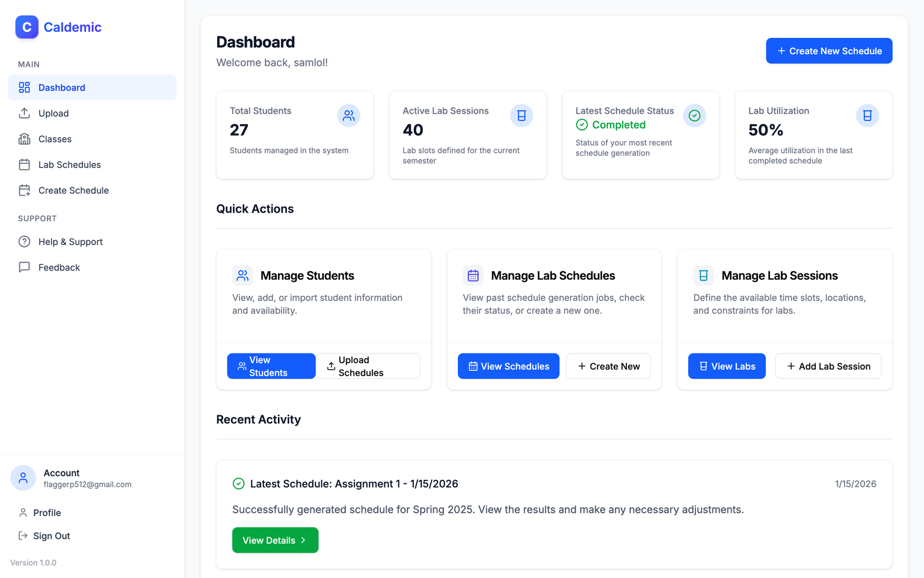Open the Dashboard page from sidebar
Image resolution: width=924 pixels, height=578 pixels.
click(x=92, y=87)
